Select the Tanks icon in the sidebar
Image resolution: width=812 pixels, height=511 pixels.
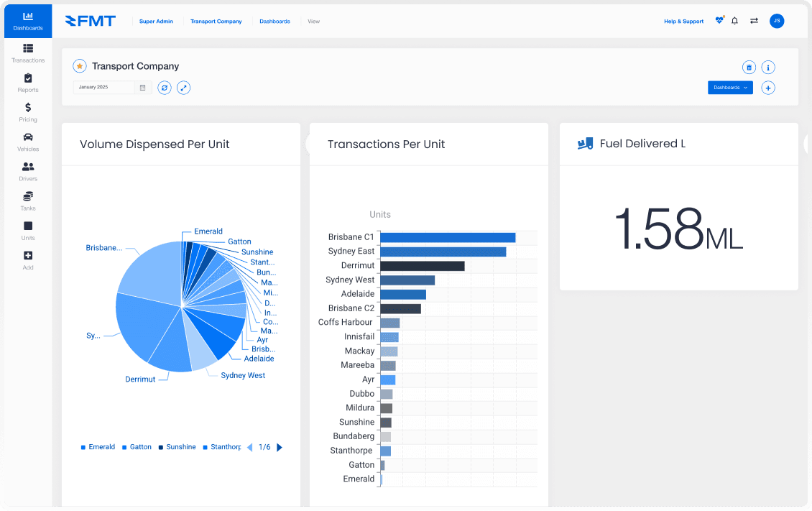point(27,198)
